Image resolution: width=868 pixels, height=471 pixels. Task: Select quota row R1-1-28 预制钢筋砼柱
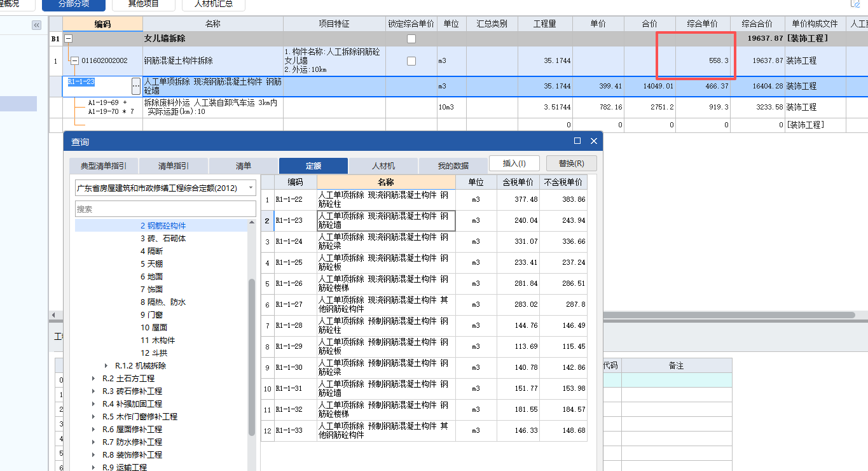(x=424, y=326)
